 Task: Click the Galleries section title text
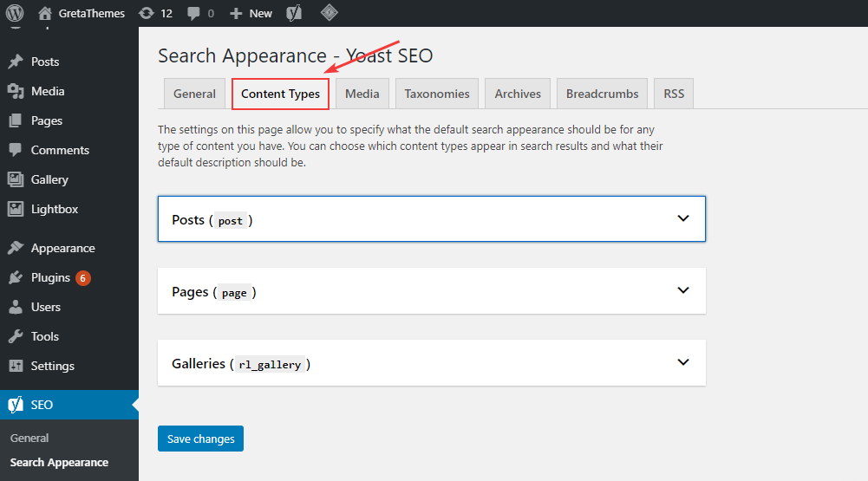coord(199,364)
